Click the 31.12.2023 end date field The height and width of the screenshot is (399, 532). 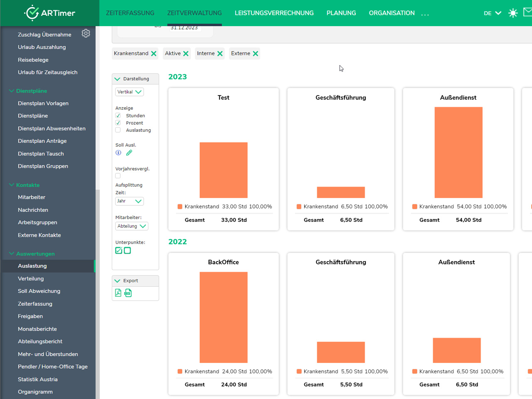click(x=185, y=28)
